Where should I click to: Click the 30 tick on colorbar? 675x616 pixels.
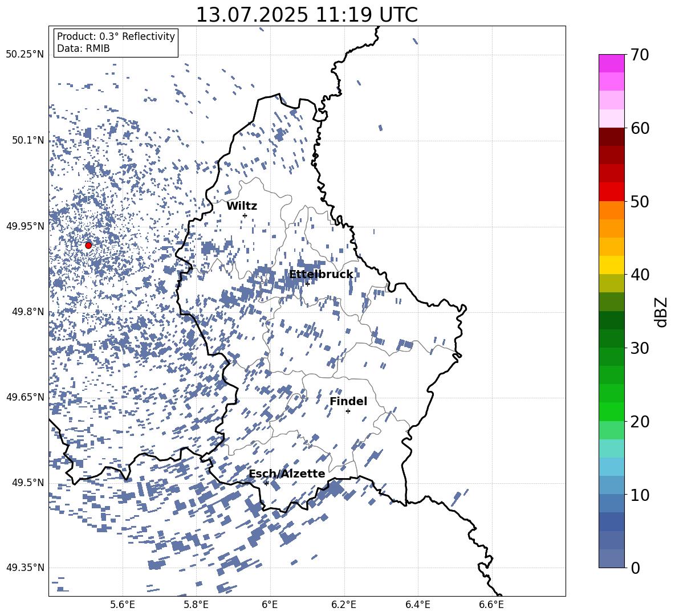[x=640, y=348]
